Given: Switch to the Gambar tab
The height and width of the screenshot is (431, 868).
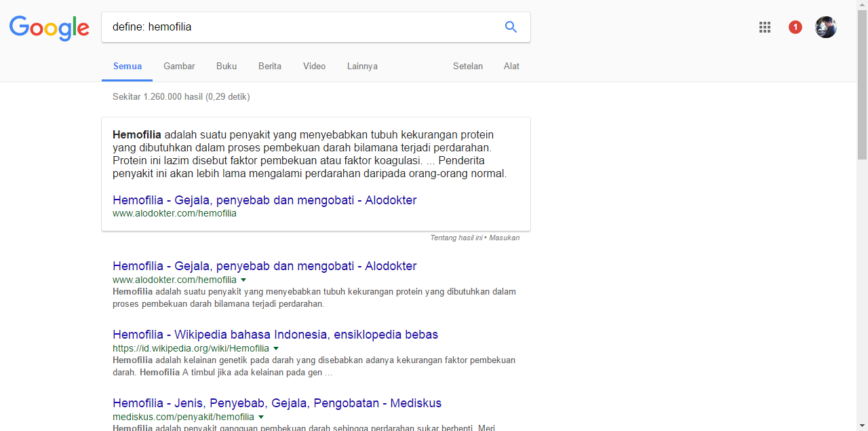Looking at the screenshot, I should [x=179, y=66].
